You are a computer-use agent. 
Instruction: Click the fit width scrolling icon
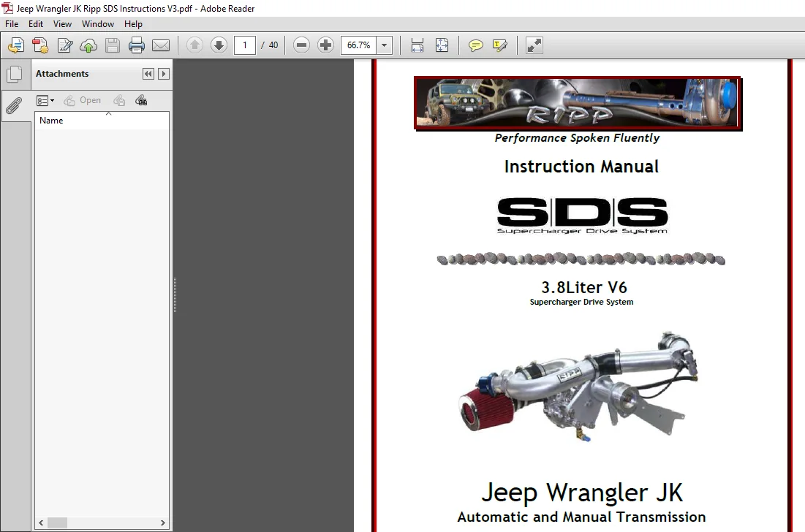coord(417,45)
